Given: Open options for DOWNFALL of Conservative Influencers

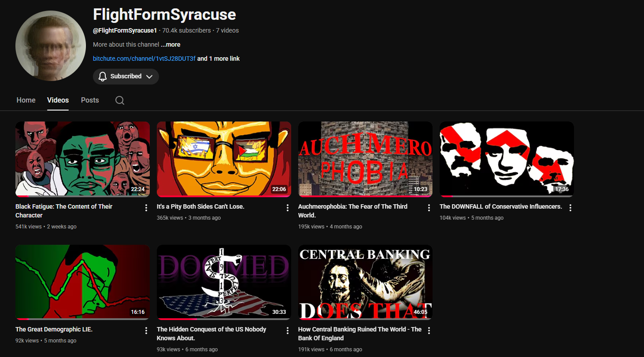Looking at the screenshot, I should 570,208.
